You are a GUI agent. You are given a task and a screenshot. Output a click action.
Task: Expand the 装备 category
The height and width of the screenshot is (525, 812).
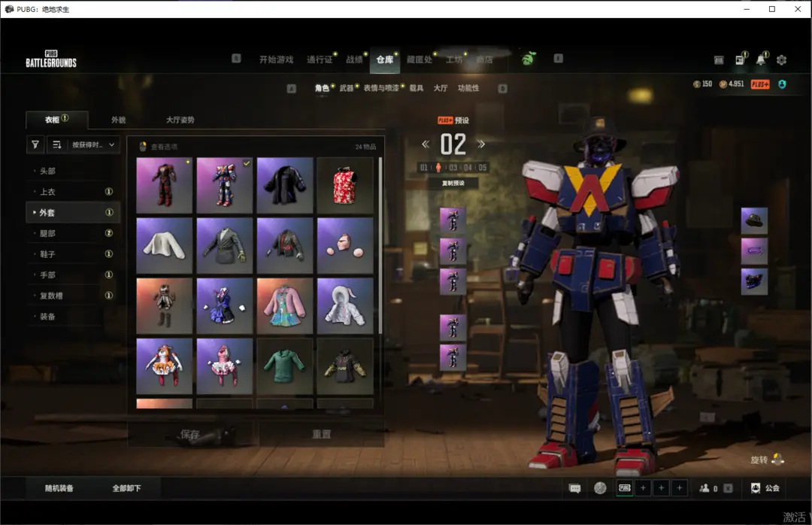tap(73, 316)
